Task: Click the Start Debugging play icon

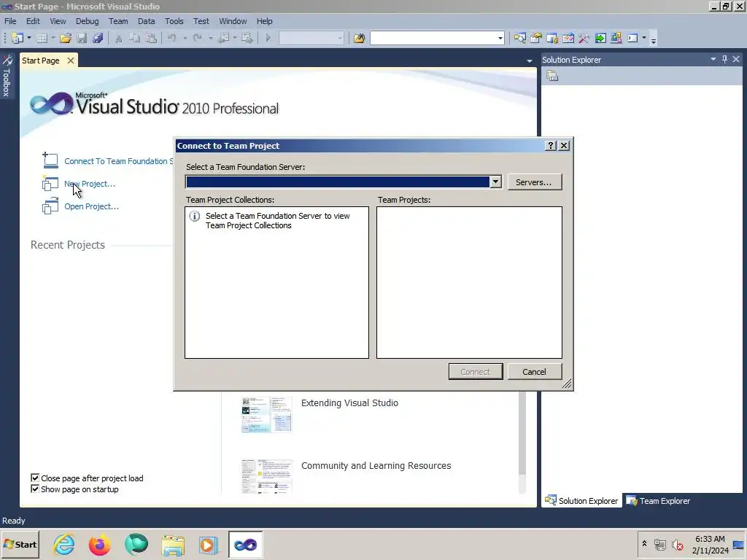Action: 268,38
